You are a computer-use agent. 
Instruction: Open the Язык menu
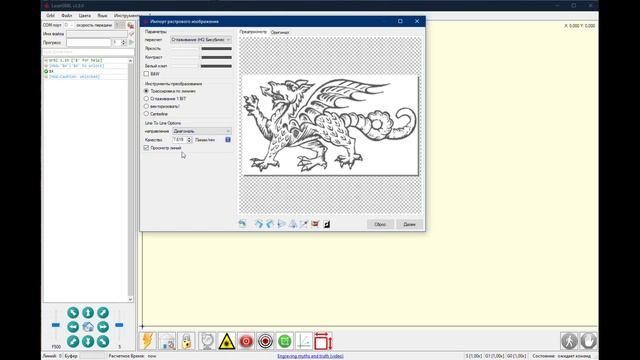[x=102, y=16]
